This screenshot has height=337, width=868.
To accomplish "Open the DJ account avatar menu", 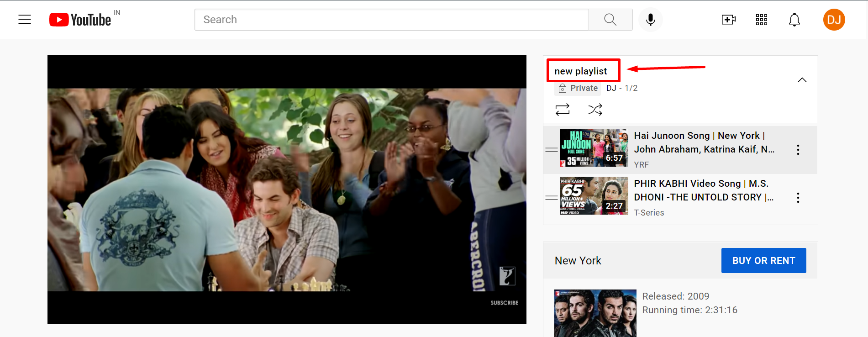I will 834,20.
